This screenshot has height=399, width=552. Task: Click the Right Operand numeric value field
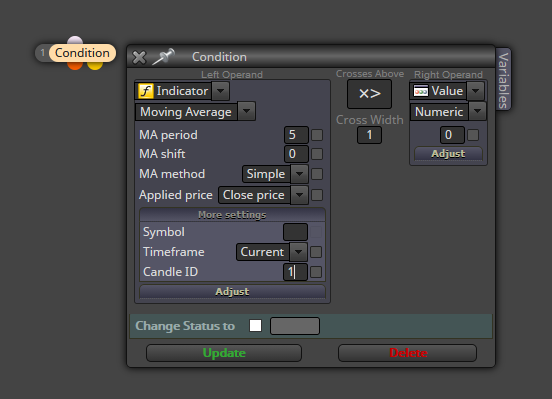click(x=452, y=135)
